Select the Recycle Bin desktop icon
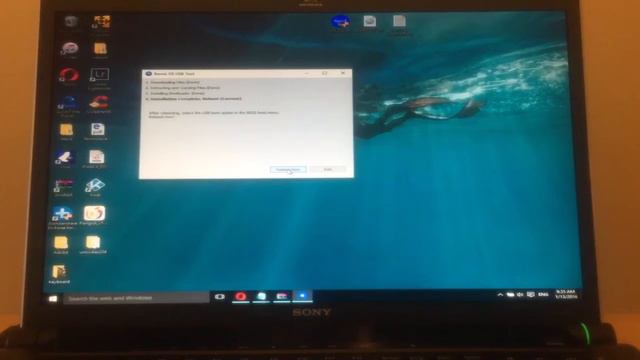The image size is (640, 360). [x=71, y=22]
